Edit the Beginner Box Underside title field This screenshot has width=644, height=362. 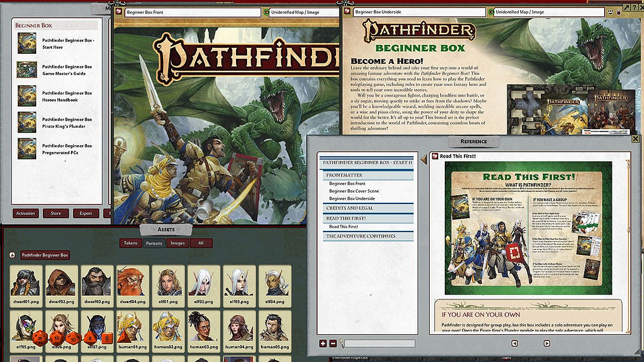pos(419,12)
